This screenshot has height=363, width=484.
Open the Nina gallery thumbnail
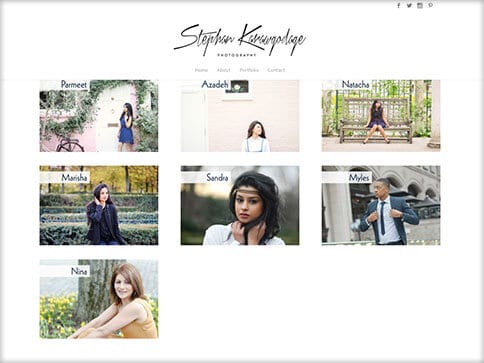coord(99,299)
